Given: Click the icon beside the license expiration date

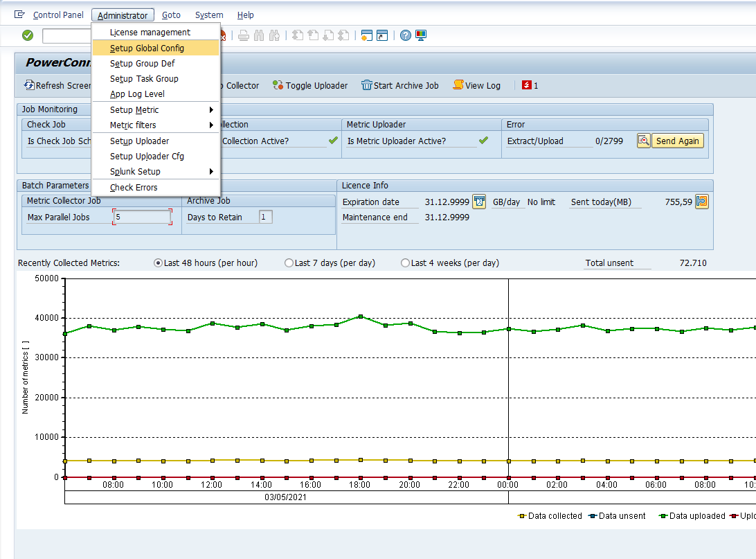Looking at the screenshot, I should tap(479, 202).
